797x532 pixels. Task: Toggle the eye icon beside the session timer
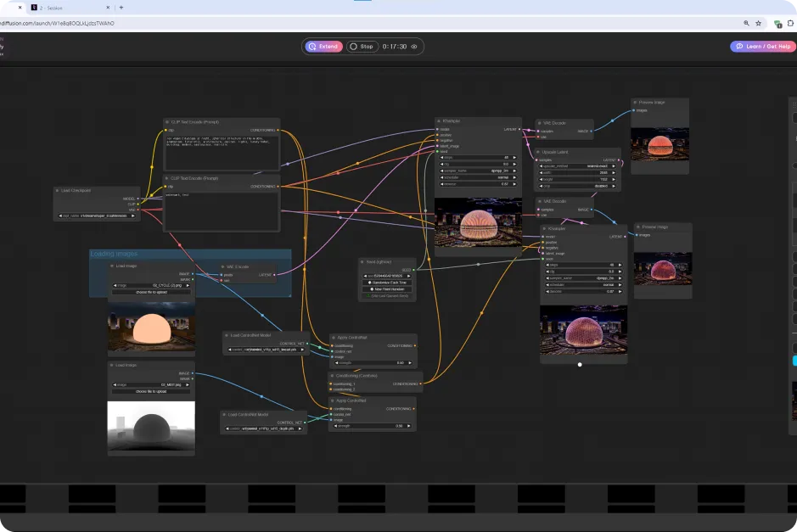(414, 47)
